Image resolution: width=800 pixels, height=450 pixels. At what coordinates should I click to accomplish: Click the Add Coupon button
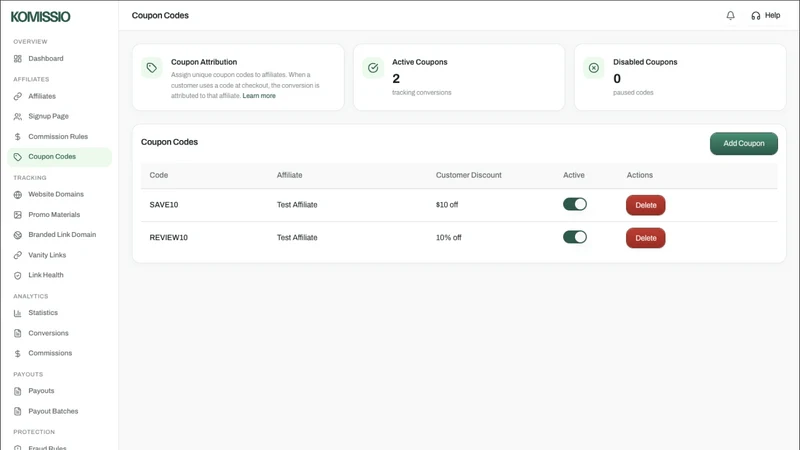pos(744,143)
